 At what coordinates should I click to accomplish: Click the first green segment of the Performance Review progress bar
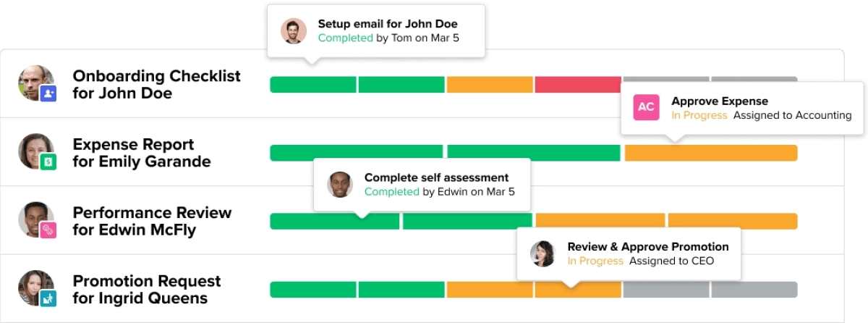(x=335, y=222)
